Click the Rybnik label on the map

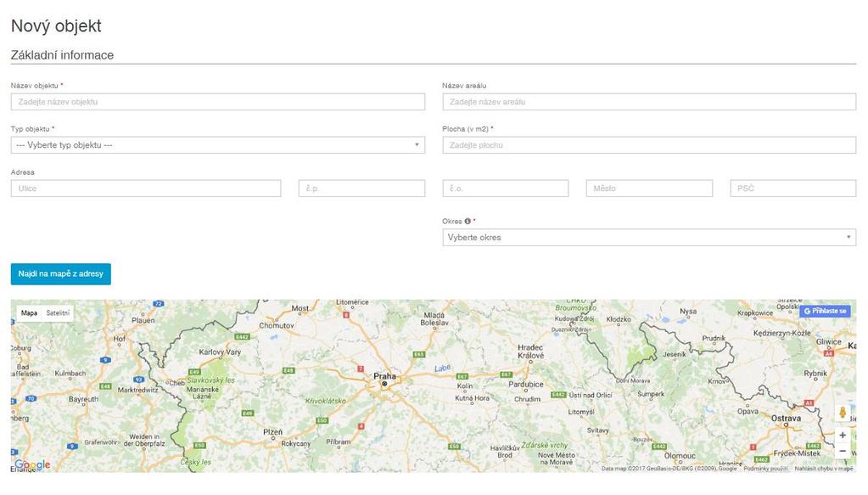point(815,374)
